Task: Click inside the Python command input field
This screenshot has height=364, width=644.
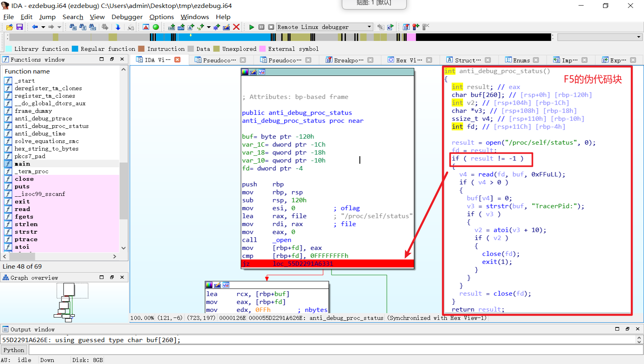Action: (x=336, y=350)
